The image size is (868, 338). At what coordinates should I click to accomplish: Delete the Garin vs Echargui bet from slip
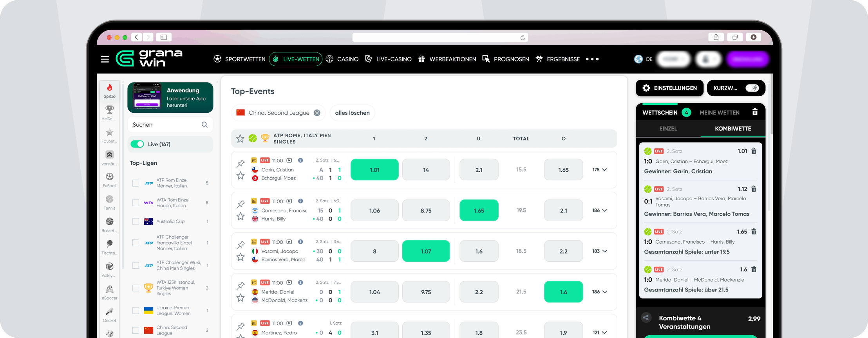coord(754,151)
